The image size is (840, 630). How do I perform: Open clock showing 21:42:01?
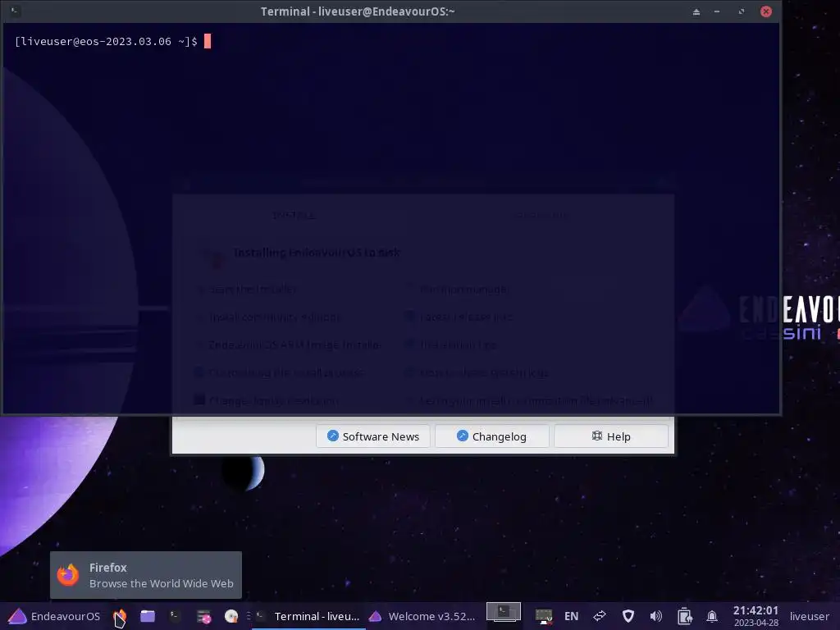756,616
